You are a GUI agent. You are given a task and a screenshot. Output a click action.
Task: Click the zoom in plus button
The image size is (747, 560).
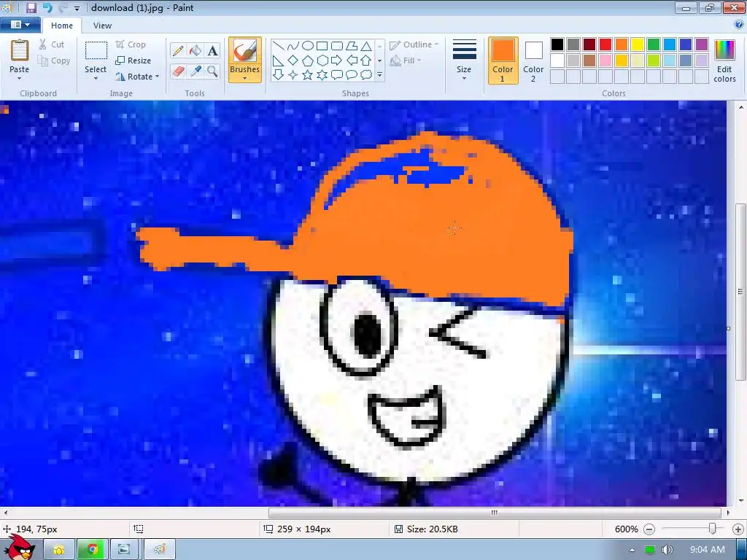click(x=738, y=529)
